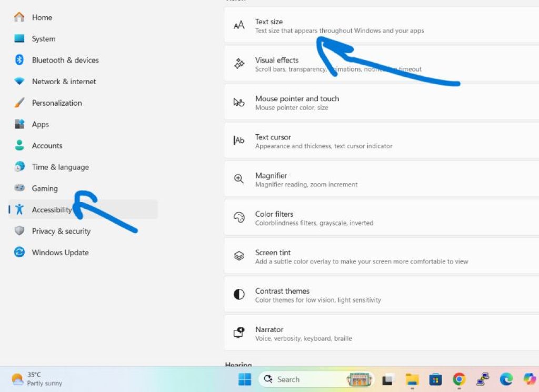
Task: Select the Gaming category
Action: pos(83,188)
